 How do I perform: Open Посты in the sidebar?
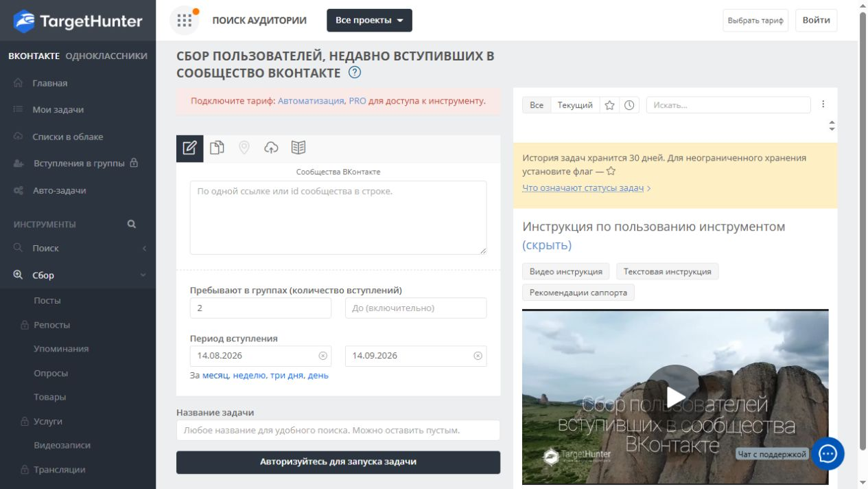click(x=47, y=301)
